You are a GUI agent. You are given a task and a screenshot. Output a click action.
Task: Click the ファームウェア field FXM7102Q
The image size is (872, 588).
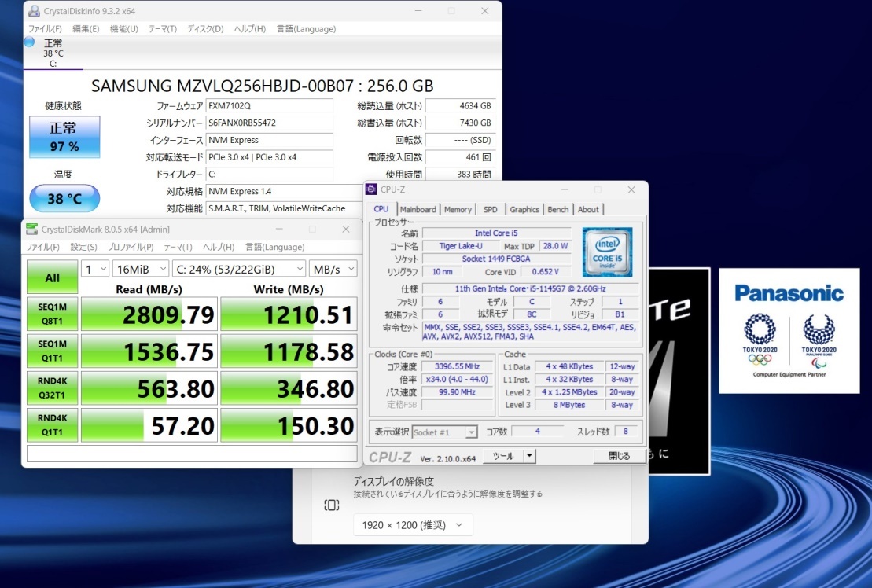point(270,105)
